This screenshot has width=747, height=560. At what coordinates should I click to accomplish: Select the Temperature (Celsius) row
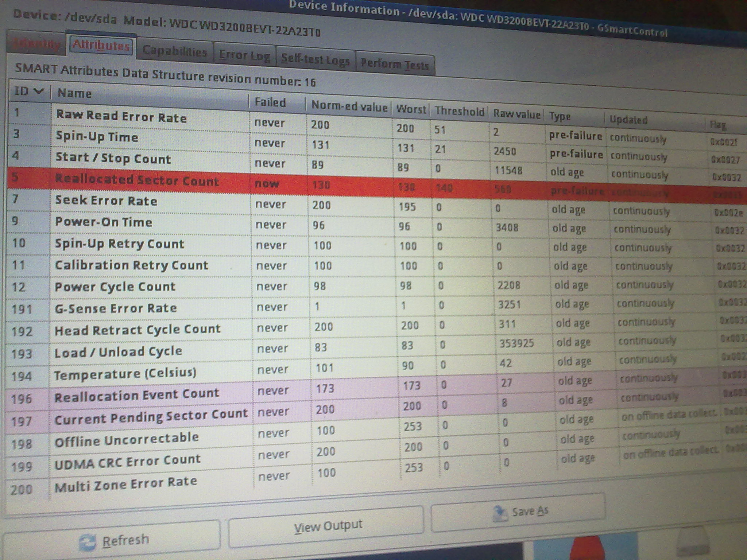[x=125, y=374]
